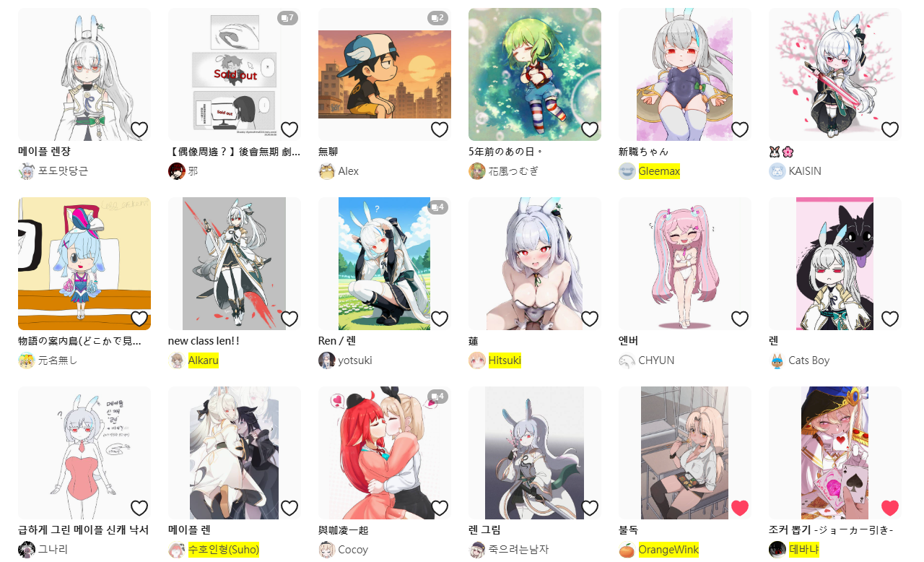Image resolution: width=924 pixels, height=562 pixels.
Task: Open the 5年前のあの日。 thumbnail
Action: point(535,74)
